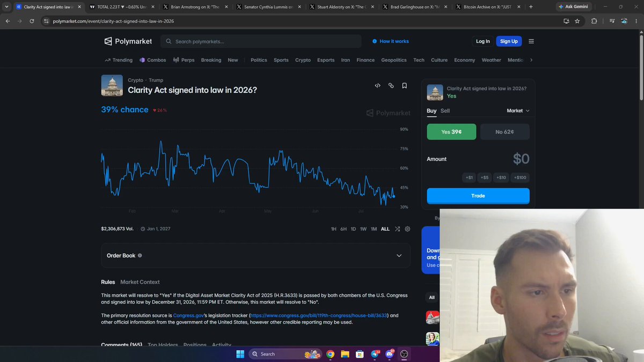The width and height of the screenshot is (644, 362).
Task: Star this page as a Chrome bookmark
Action: coord(577,21)
